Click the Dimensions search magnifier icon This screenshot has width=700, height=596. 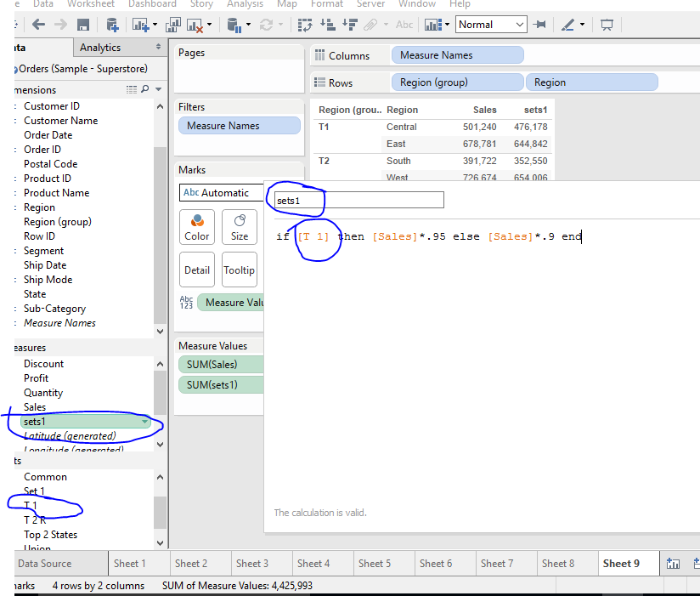pyautogui.click(x=145, y=89)
